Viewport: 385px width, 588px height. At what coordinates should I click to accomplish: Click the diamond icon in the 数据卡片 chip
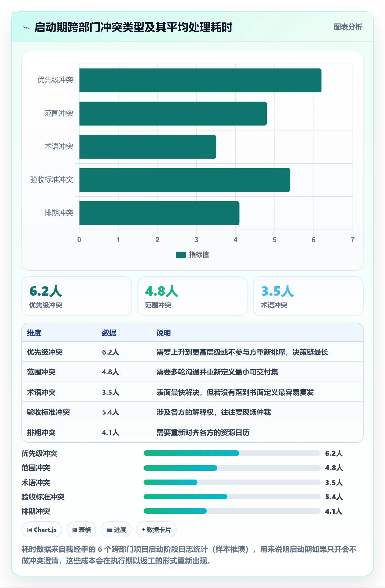143,530
